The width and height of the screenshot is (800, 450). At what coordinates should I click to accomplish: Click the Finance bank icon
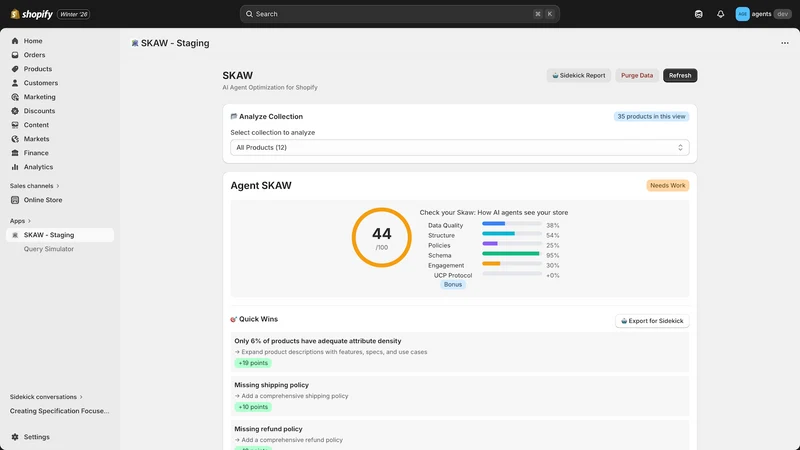click(x=15, y=153)
